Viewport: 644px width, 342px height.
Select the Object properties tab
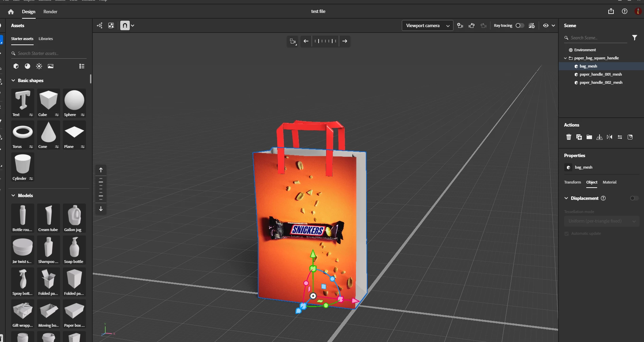pyautogui.click(x=592, y=182)
